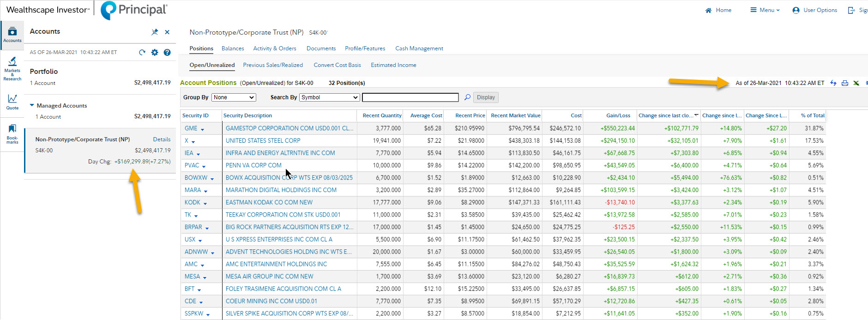Open Convert Cost Basis subtab
Viewport: 868px width, 320px height.
[x=337, y=65]
